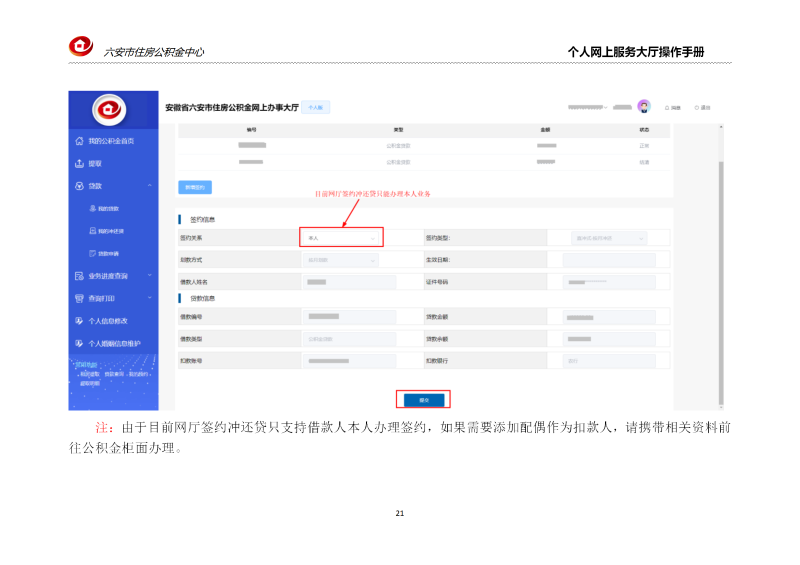Click the 我的提取 quick function link

coord(90,374)
